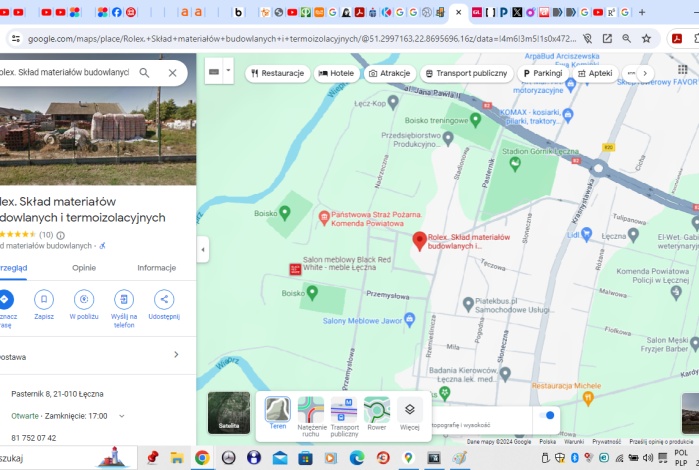
Task: Click the Łęcz-Kop marker
Action: click(393, 103)
